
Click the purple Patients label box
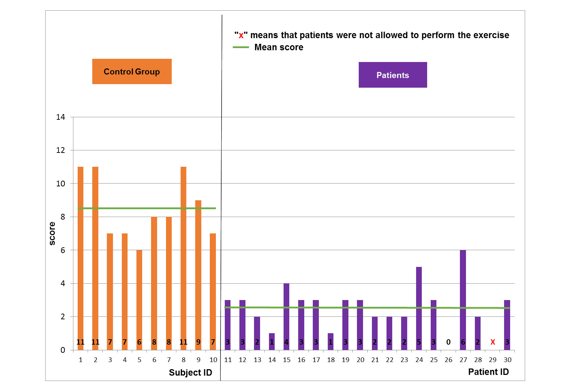tap(393, 75)
